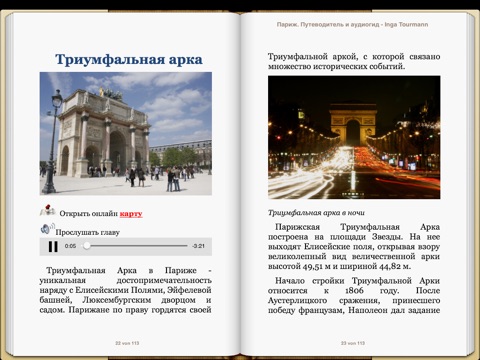Image resolution: width=480 pixels, height=360 pixels.
Task: Pause the chapter audio playback
Action: pyautogui.click(x=53, y=246)
